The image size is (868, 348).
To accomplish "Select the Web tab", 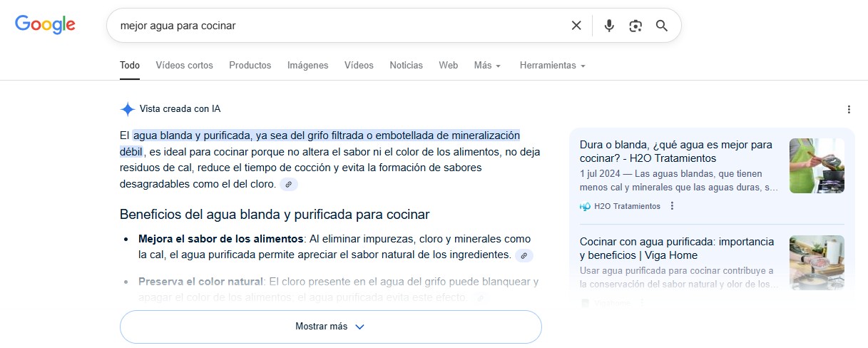I will [x=449, y=65].
